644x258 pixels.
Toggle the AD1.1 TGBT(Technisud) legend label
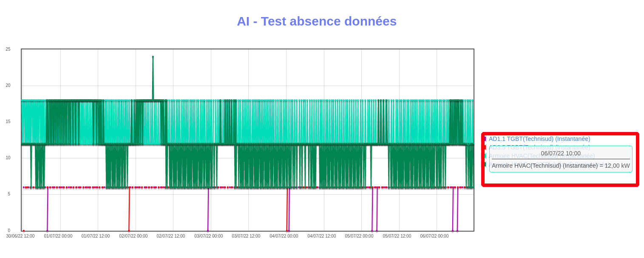click(539, 139)
